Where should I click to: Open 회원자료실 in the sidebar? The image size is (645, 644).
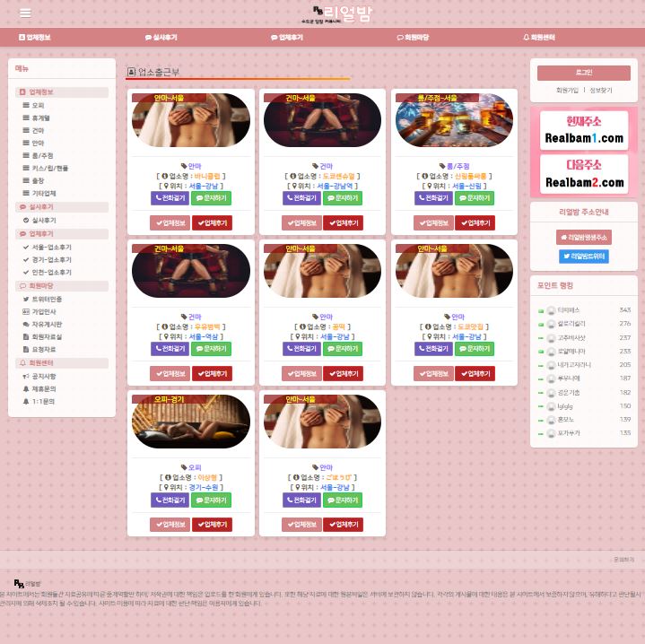[42, 337]
